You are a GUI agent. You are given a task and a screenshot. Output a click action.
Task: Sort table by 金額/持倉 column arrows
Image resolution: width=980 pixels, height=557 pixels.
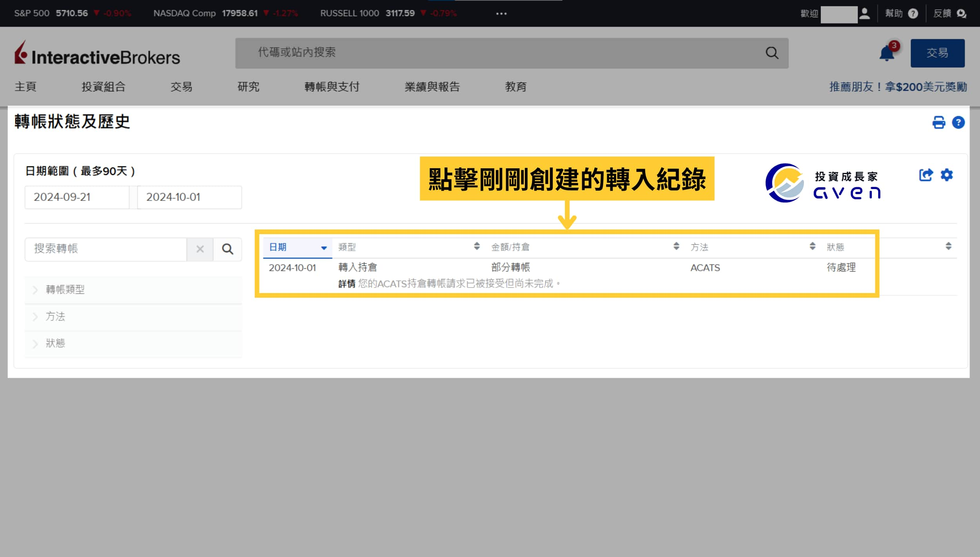676,246
